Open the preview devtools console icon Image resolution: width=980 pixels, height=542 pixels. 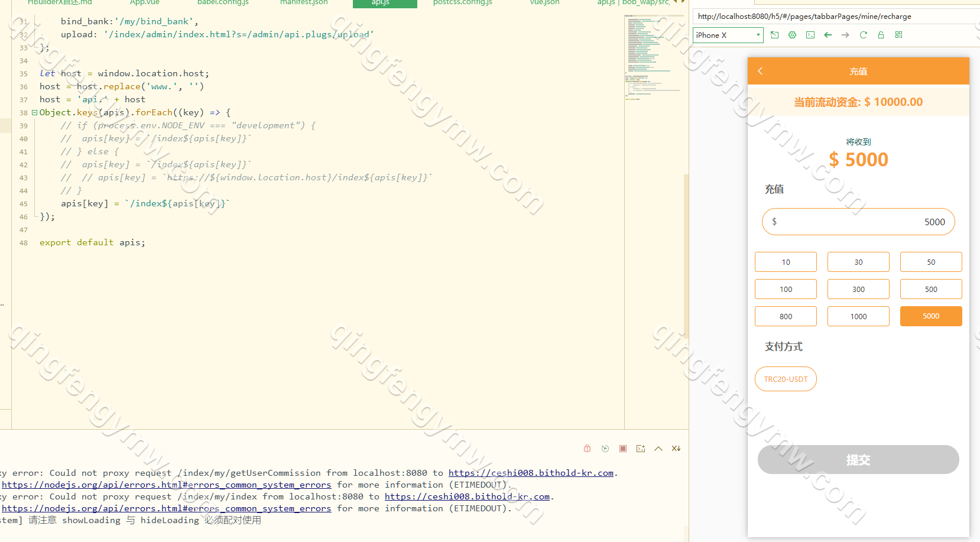coord(810,35)
